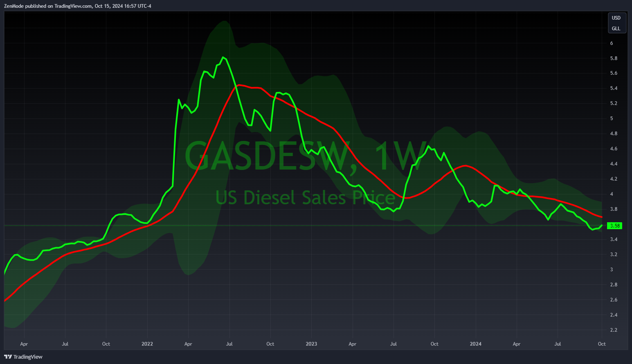Click price axis value 4.6
The image size is (632, 364).
coord(614,149)
